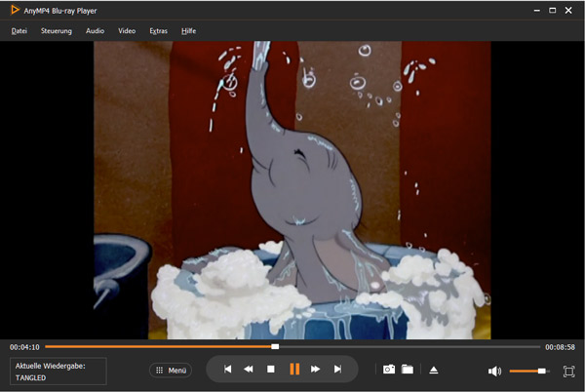This screenshot has height=392, width=585.
Task: Eject the disc with eject icon
Action: click(434, 370)
